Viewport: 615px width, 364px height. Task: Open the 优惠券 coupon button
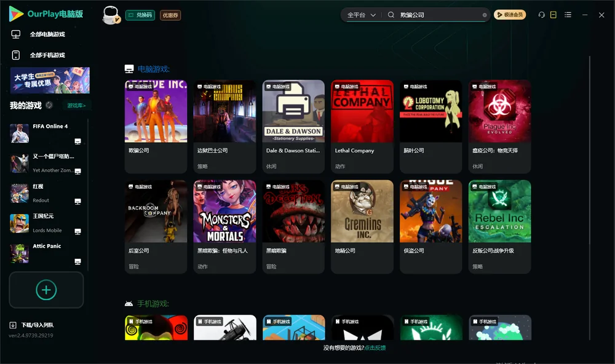click(170, 15)
